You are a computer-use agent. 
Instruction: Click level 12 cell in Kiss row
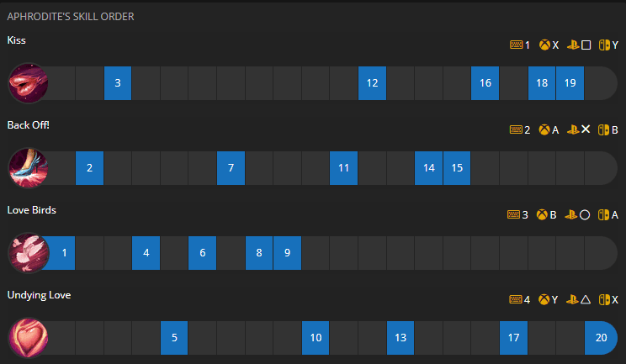tap(372, 83)
